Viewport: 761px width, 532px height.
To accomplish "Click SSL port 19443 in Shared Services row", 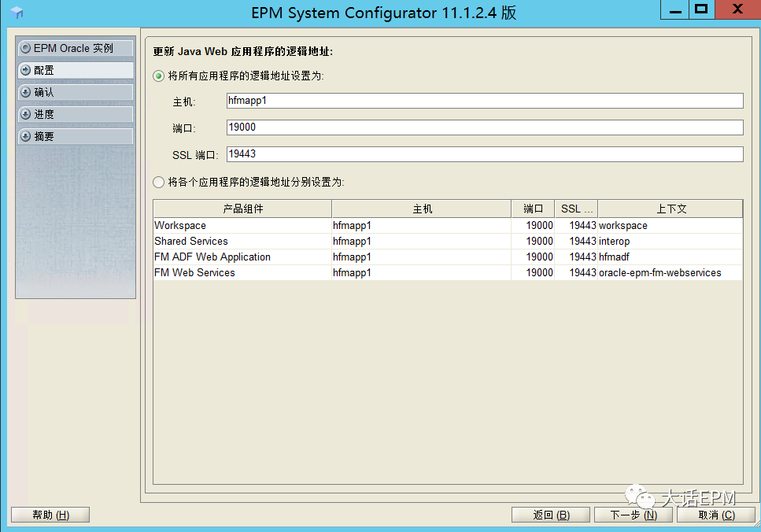I will click(x=576, y=242).
